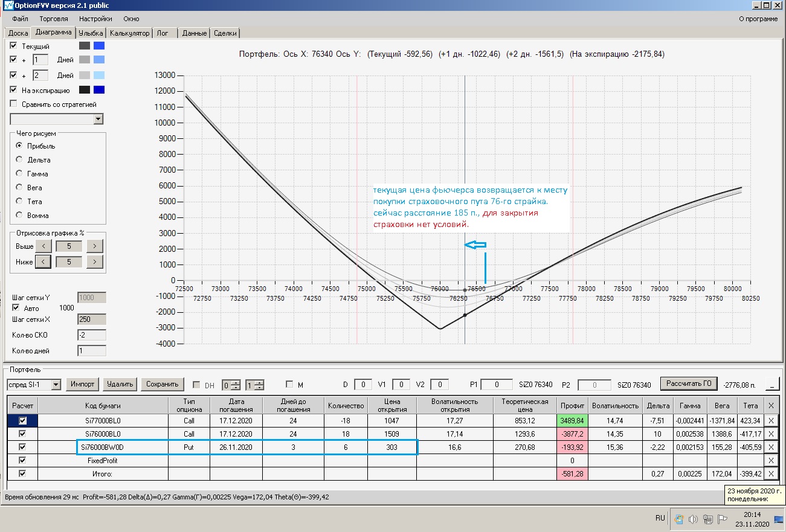The width and height of the screenshot is (786, 532).
Task: Select the Вомма radio button
Action: point(19,216)
